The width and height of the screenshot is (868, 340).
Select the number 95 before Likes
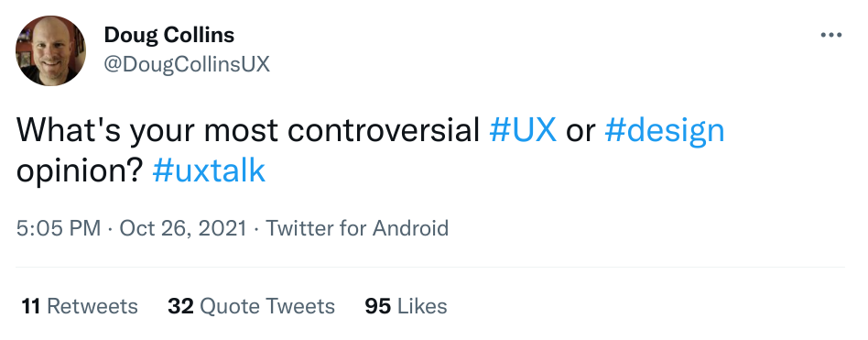378,306
